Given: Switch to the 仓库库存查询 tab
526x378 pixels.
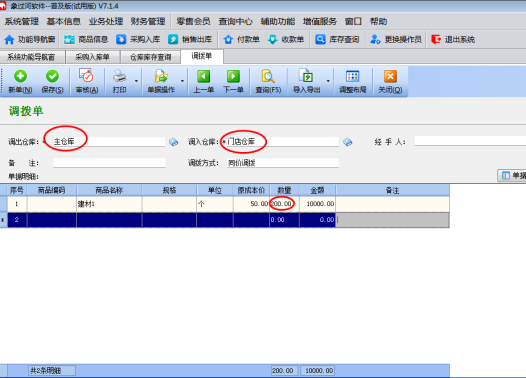Looking at the screenshot, I should point(151,57).
